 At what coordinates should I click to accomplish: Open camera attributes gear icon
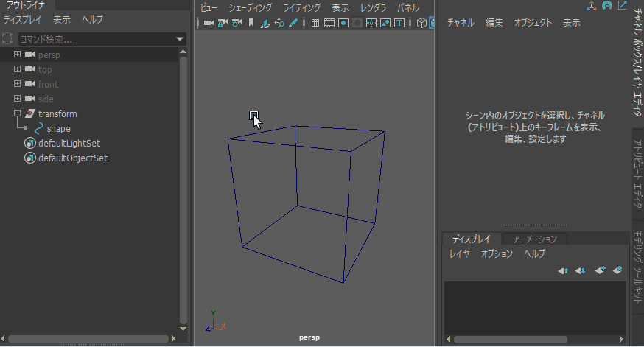[x=237, y=23]
